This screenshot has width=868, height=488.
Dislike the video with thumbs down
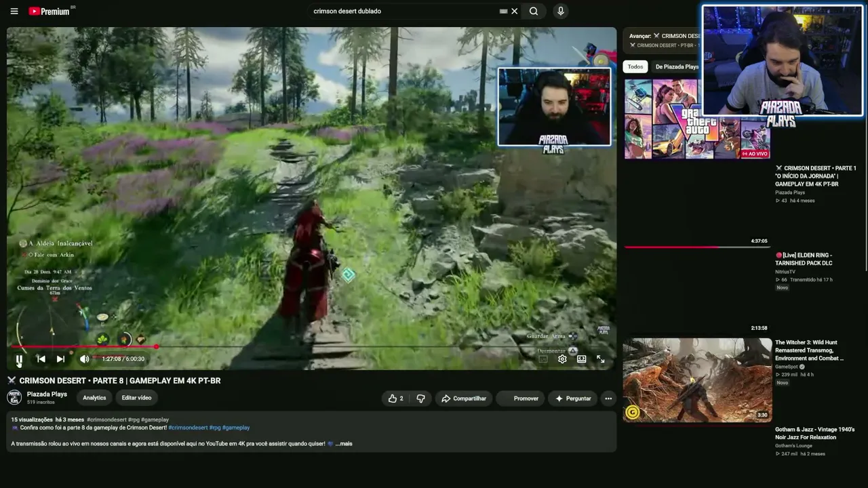[420, 399]
